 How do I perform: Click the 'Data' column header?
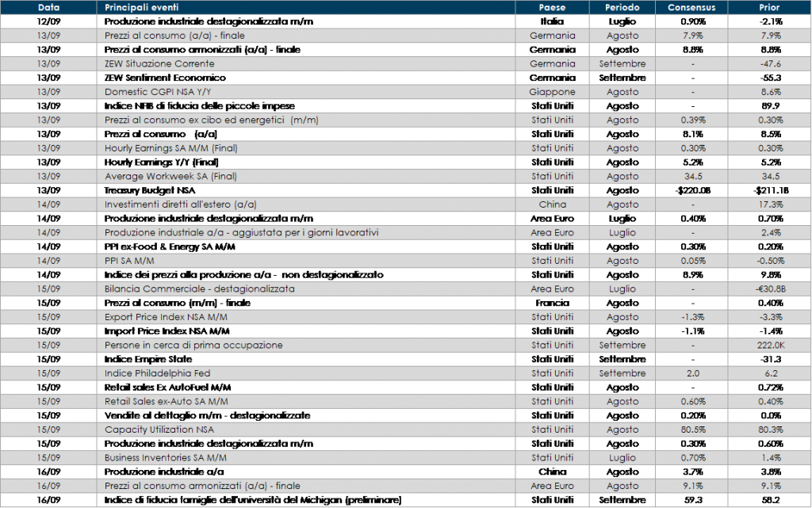click(x=48, y=8)
